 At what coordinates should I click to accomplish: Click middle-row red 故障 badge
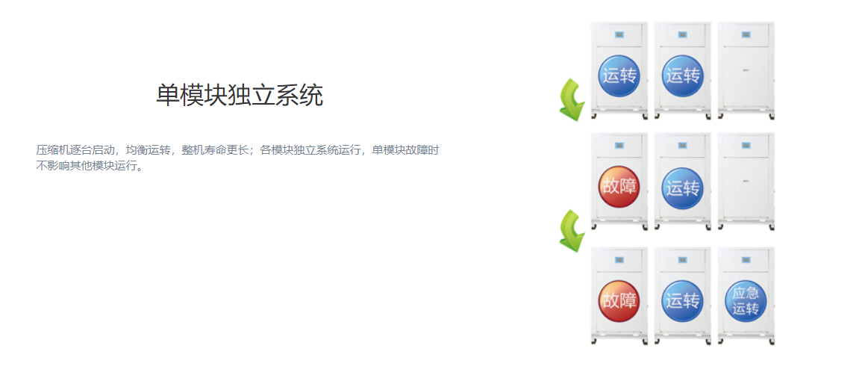click(619, 187)
